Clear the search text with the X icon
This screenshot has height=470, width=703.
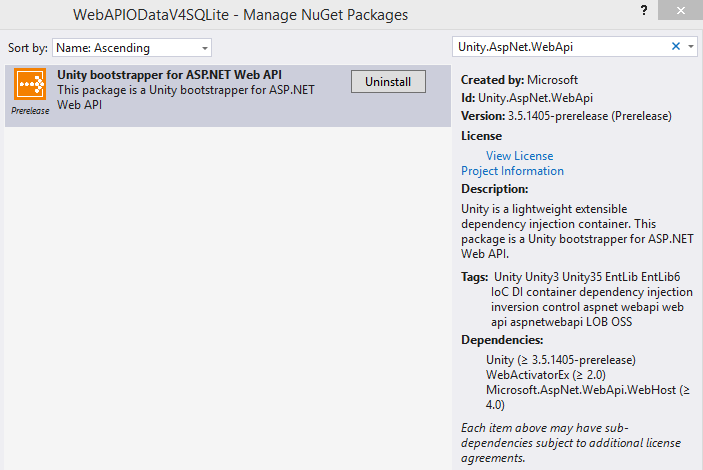pos(675,46)
